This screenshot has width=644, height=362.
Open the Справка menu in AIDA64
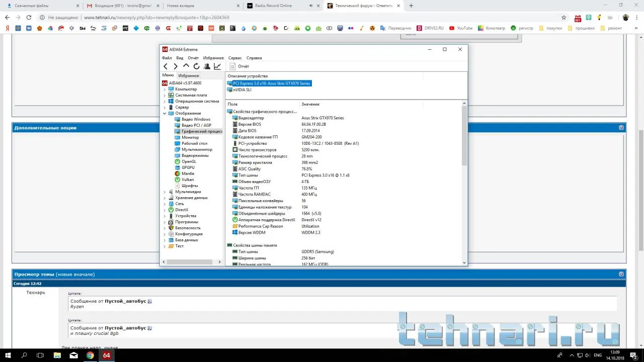[x=254, y=58]
